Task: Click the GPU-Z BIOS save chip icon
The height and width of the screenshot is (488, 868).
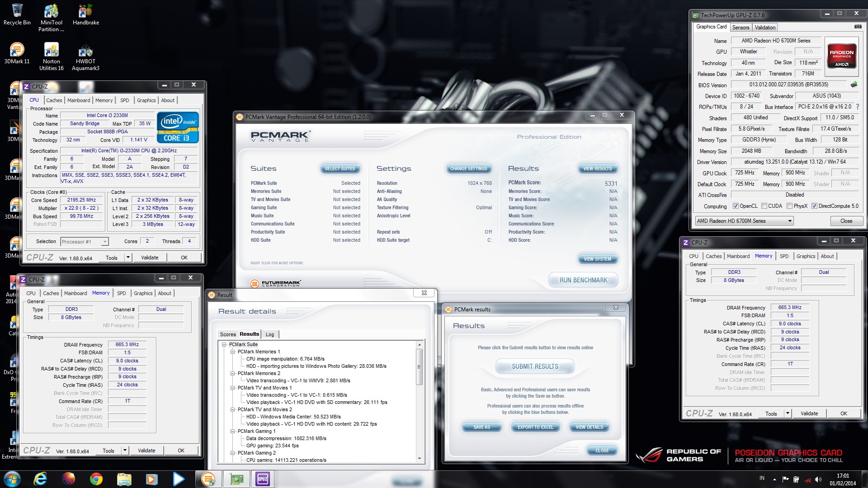Action: [854, 84]
